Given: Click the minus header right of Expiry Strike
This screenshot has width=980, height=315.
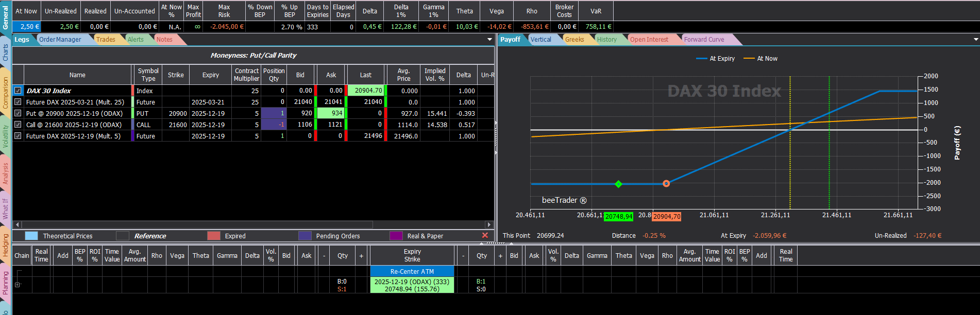Looking at the screenshot, I should tap(463, 255).
